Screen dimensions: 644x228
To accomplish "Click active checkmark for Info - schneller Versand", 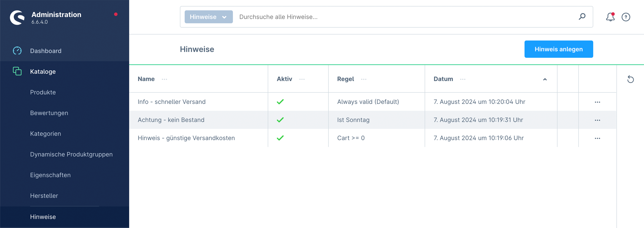I will point(280,102).
